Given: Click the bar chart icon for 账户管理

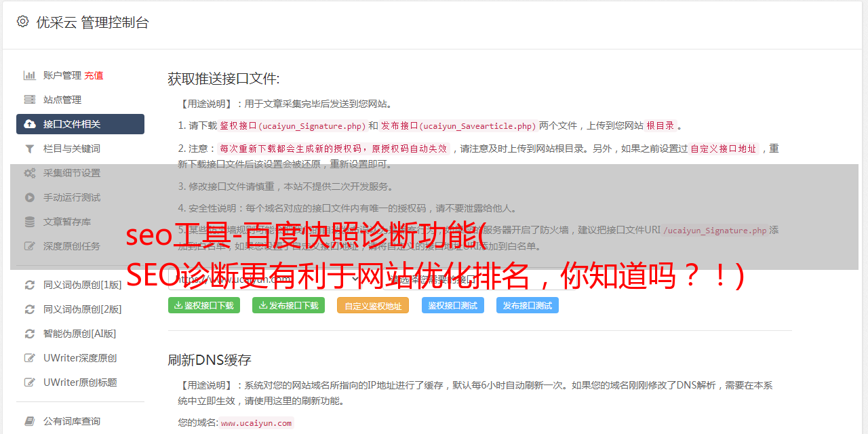Looking at the screenshot, I should point(30,75).
